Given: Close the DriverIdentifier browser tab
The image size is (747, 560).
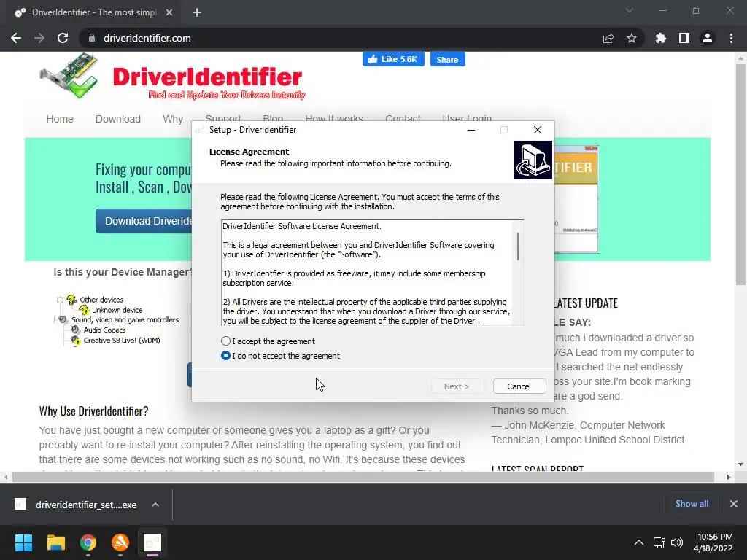Looking at the screenshot, I should click(169, 12).
